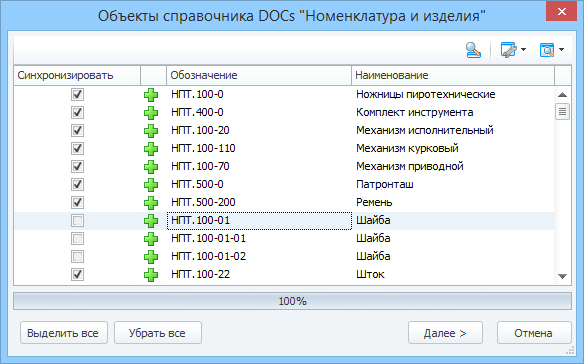Select designation cell НПТ.100-01-02
584x364 pixels.
tap(259, 256)
